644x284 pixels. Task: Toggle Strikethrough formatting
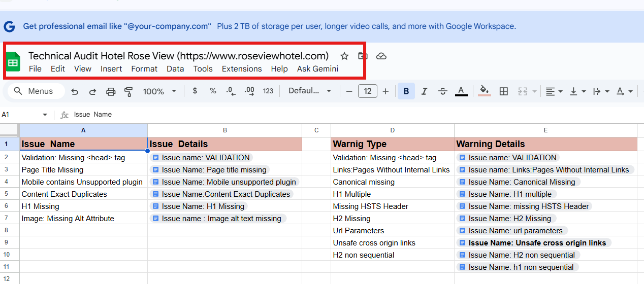443,91
